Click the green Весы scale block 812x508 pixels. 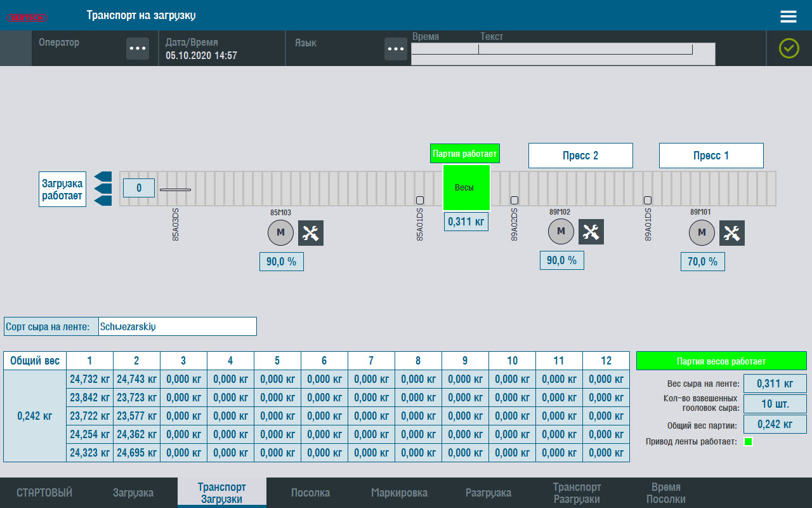click(x=466, y=187)
